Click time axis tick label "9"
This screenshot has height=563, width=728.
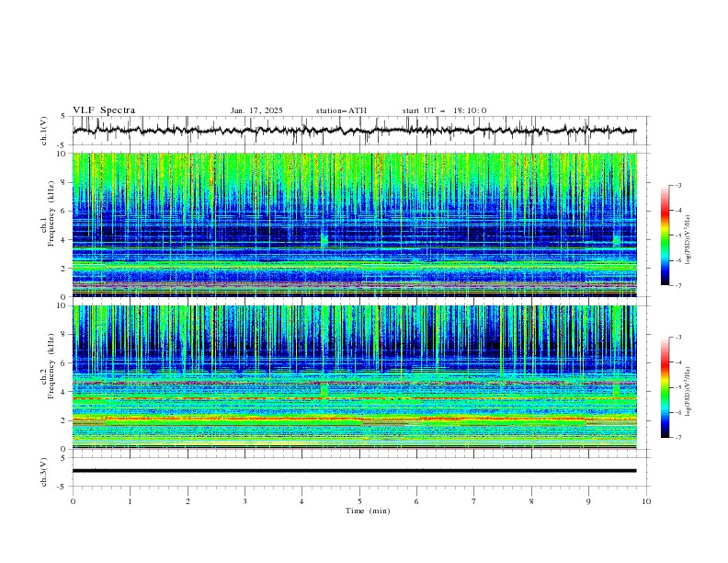[588, 501]
